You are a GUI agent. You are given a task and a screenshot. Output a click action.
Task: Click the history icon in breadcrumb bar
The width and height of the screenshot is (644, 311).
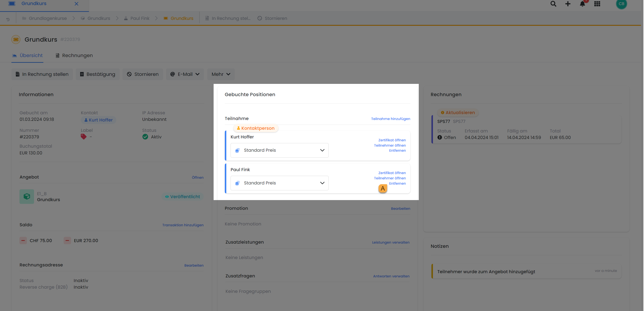click(8, 19)
